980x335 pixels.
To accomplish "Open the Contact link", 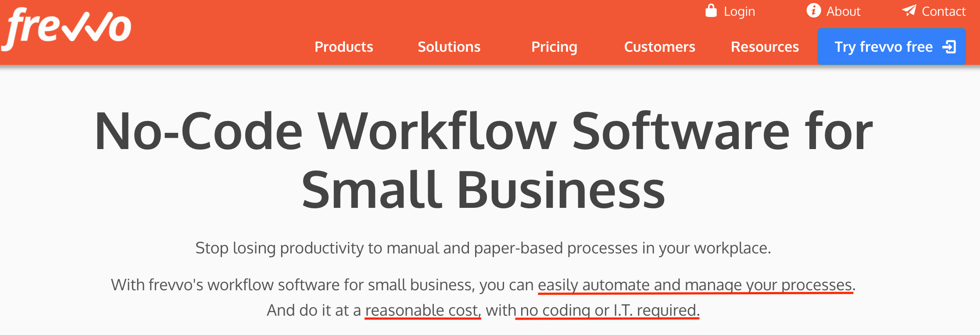I will [944, 11].
